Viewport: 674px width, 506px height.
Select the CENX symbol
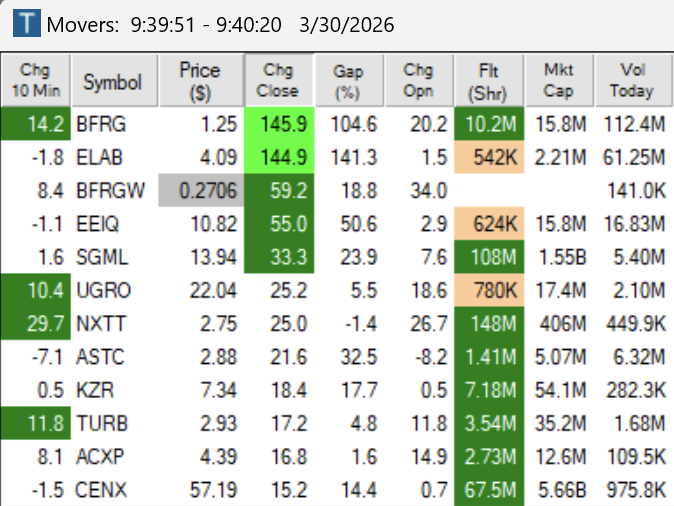pyautogui.click(x=101, y=490)
